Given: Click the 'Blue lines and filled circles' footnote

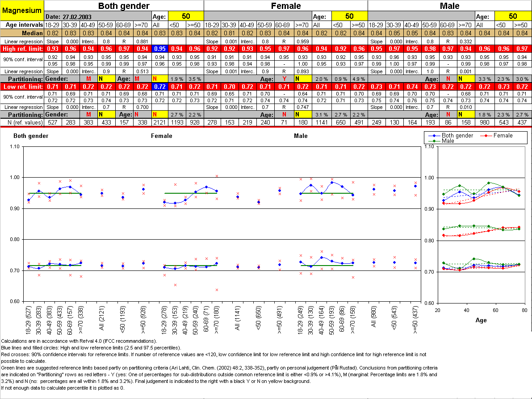Looking at the screenshot, I should coord(91,348).
